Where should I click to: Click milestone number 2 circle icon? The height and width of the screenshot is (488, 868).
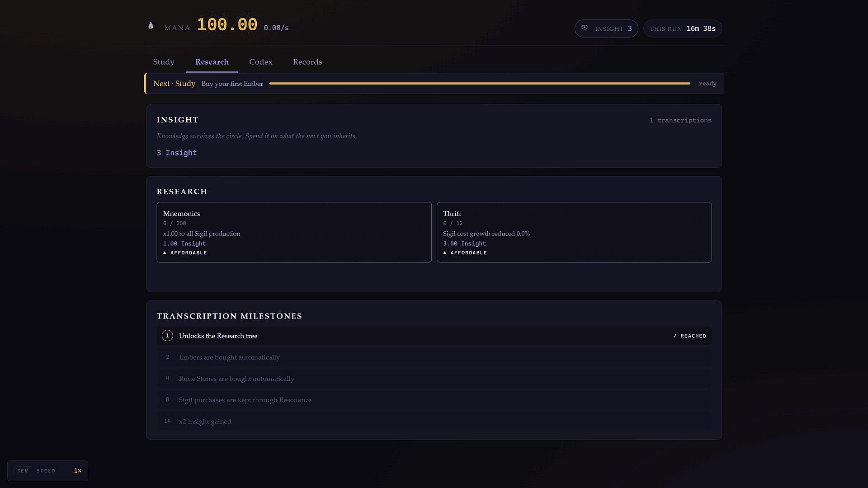coord(167,357)
